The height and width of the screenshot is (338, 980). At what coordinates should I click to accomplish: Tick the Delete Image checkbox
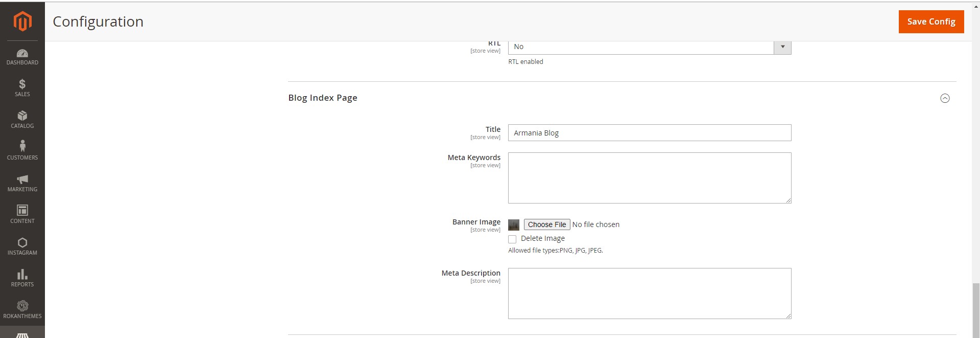pyautogui.click(x=512, y=239)
